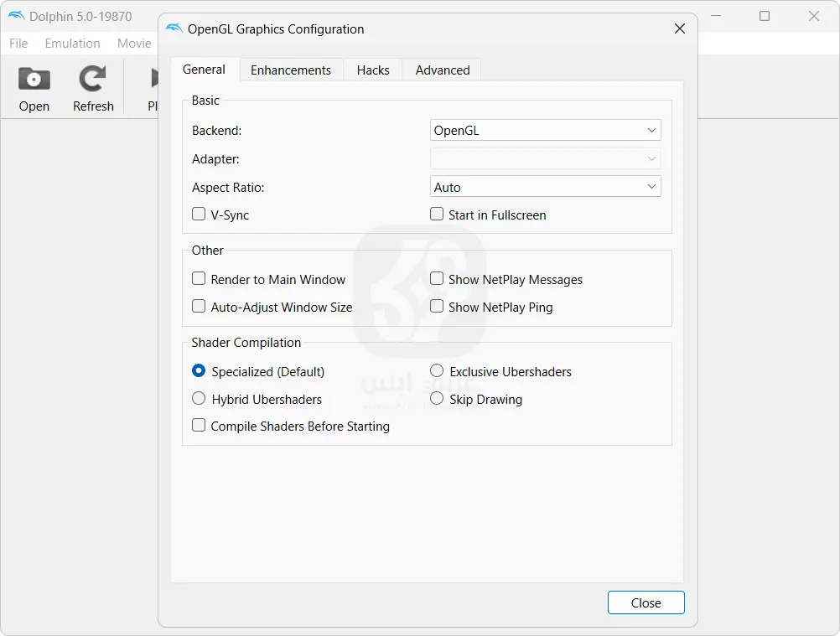Click the Refresh arrow icon in toolbar

93,80
